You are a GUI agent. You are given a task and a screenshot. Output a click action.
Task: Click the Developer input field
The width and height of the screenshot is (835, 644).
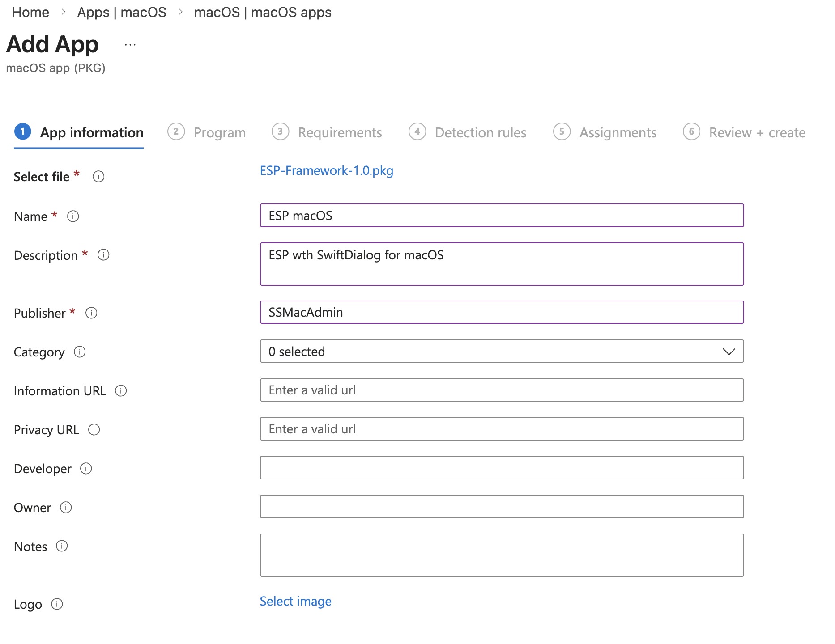[501, 468]
